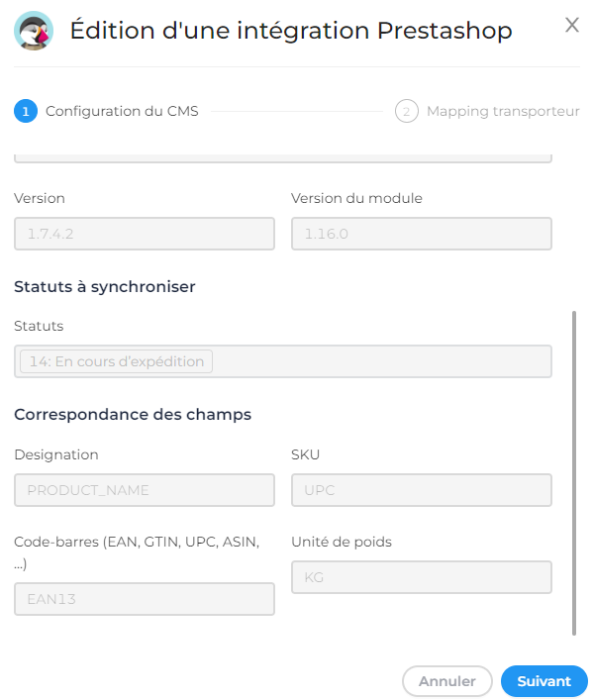593x700 pixels.
Task: Click the Statuts à synchroniser heading
Action: tap(105, 286)
